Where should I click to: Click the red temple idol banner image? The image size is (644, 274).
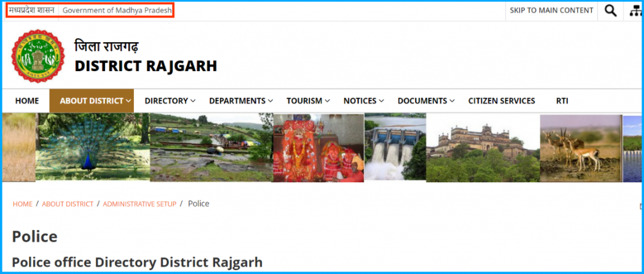318,148
